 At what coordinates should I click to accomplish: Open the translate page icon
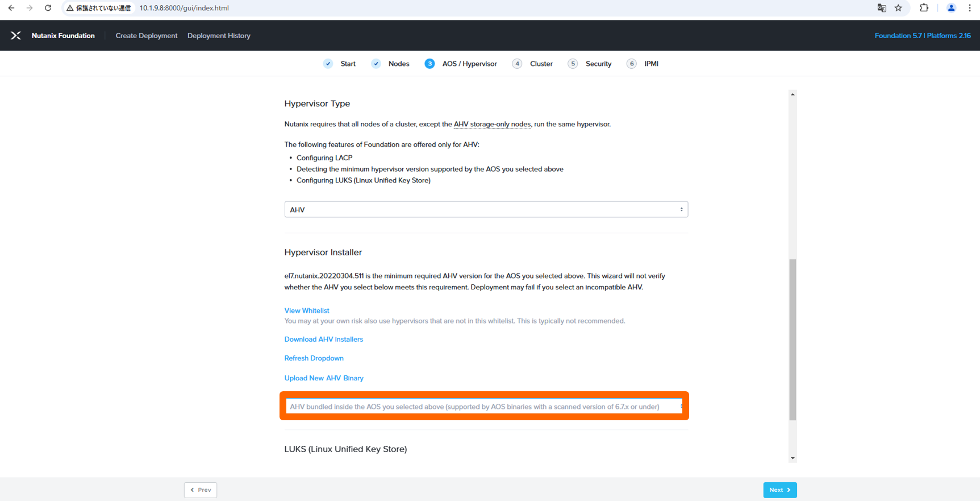pos(882,8)
